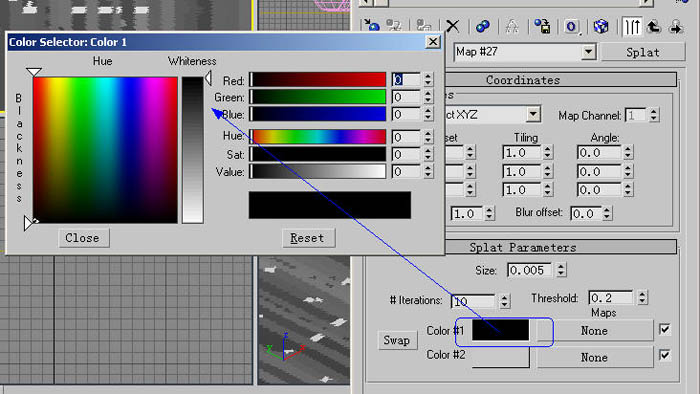Click the Get Material icon

[x=371, y=26]
